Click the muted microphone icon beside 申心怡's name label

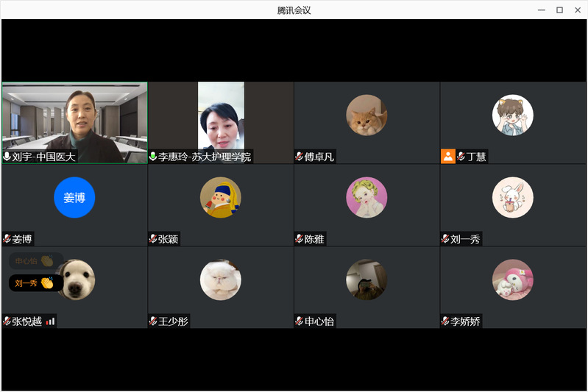pyautogui.click(x=300, y=321)
